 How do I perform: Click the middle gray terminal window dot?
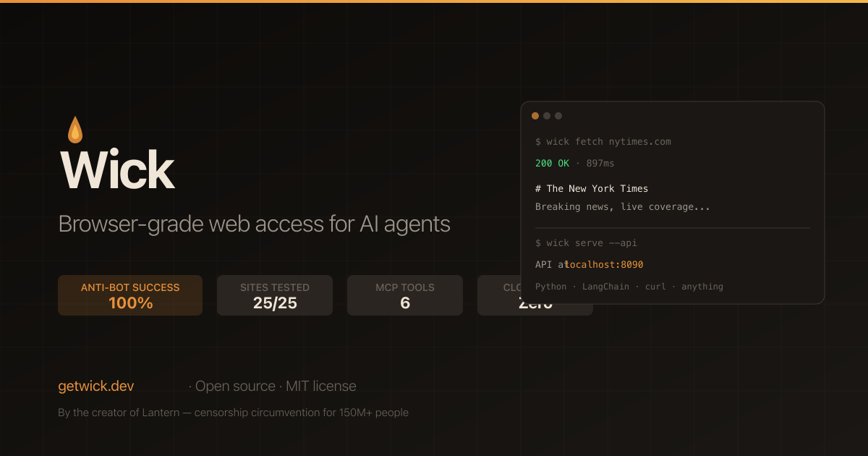[x=547, y=116]
